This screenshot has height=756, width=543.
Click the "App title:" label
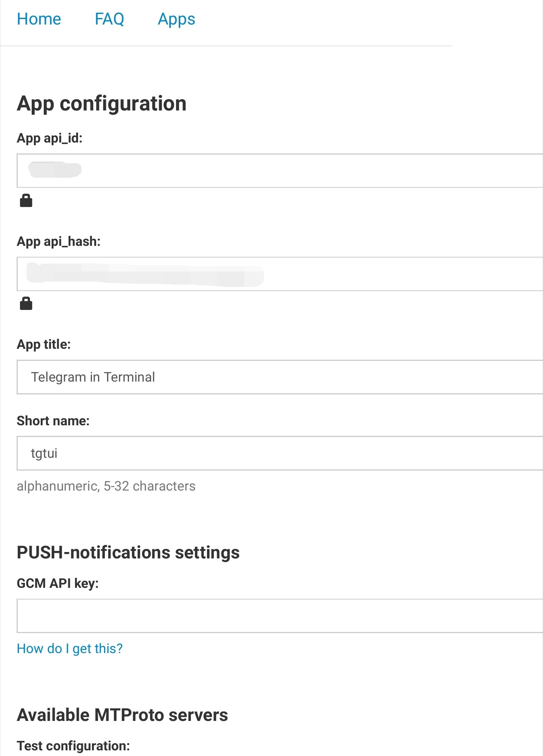[x=44, y=344]
